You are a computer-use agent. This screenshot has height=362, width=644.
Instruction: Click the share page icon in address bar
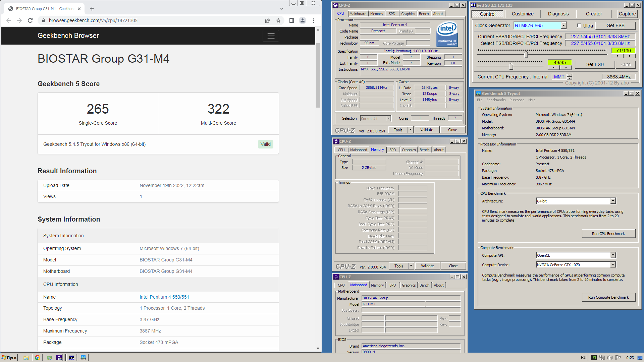coord(268,20)
